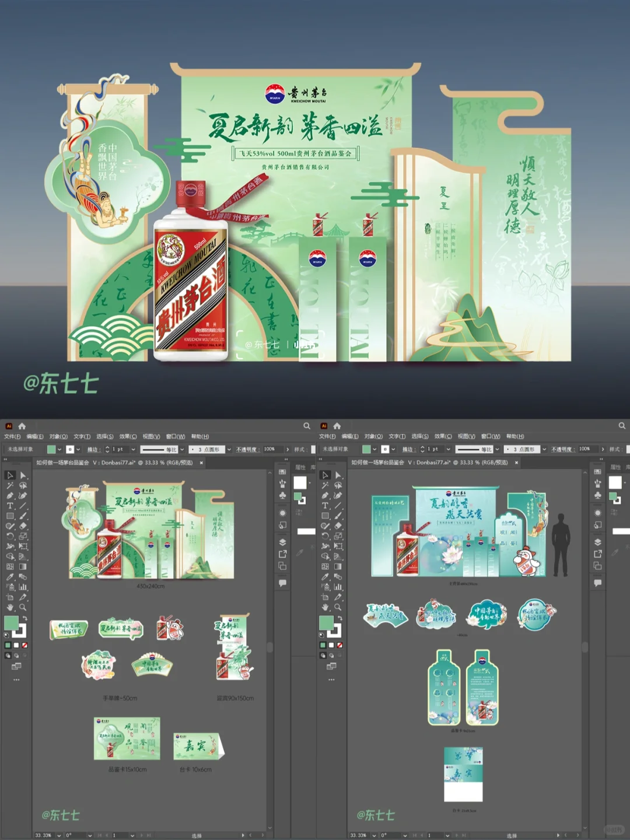Open the Layers panel icon in left window
This screenshot has height=840, width=630.
(x=282, y=542)
